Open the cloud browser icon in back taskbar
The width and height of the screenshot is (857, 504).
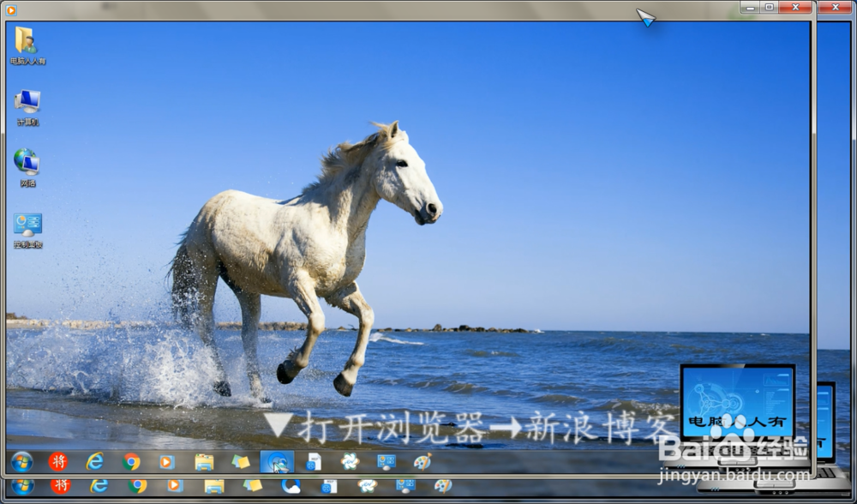click(291, 487)
